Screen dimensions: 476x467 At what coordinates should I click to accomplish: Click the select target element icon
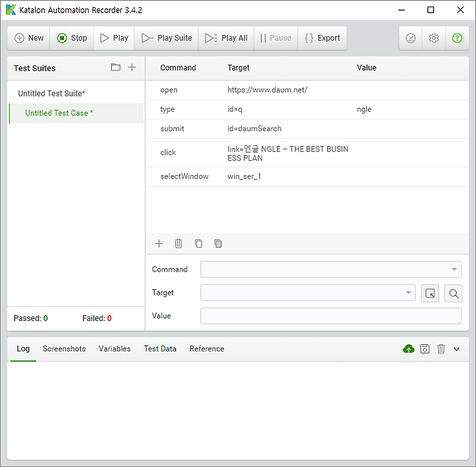[x=430, y=293]
